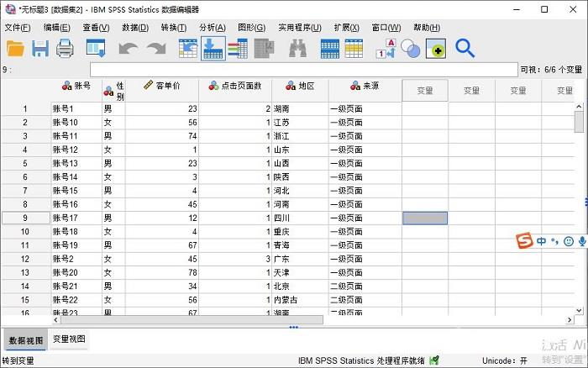588x368 pixels.
Task: Click 账号10 cell in row 2
Action: coord(76,123)
